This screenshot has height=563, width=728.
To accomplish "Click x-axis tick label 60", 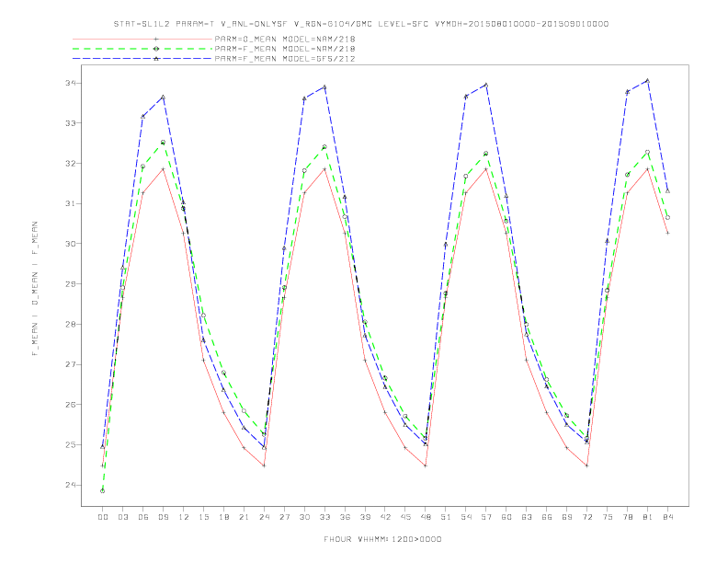I will click(506, 517).
